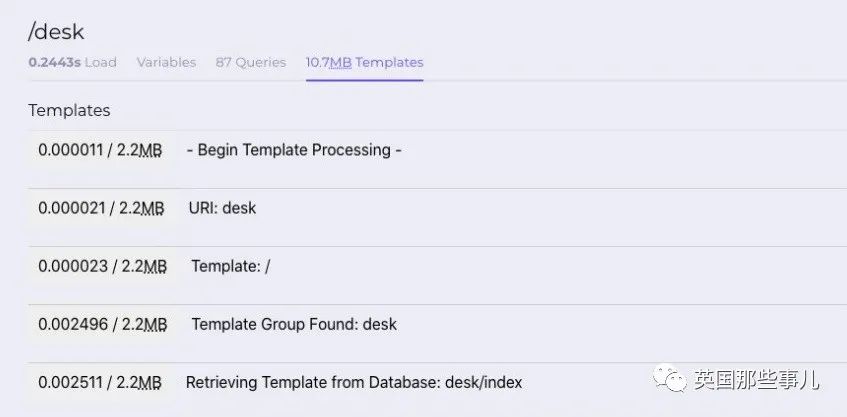Select the 10.7MB Templates tab
The width and height of the screenshot is (847, 417).
pos(365,63)
